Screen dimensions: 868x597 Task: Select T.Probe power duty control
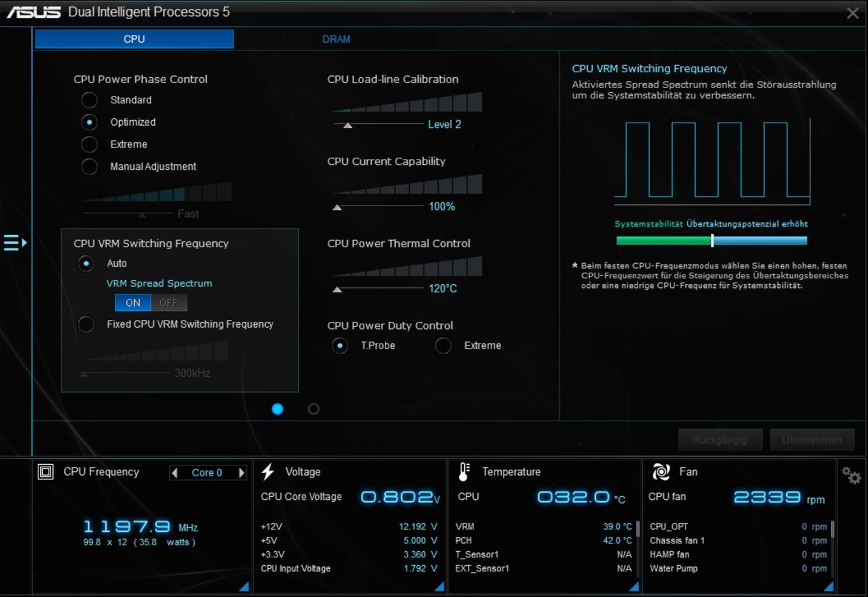tap(340, 345)
